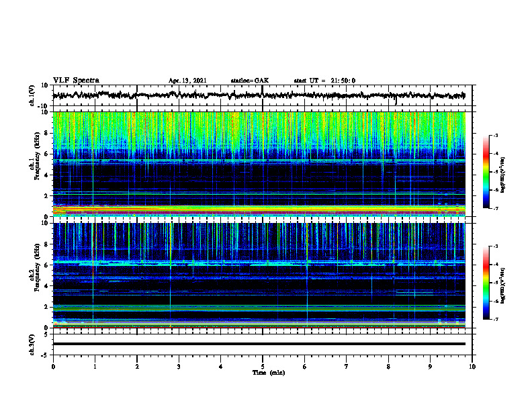Click the time axis tick label "9"
This screenshot has height=411, width=532.
click(430, 367)
